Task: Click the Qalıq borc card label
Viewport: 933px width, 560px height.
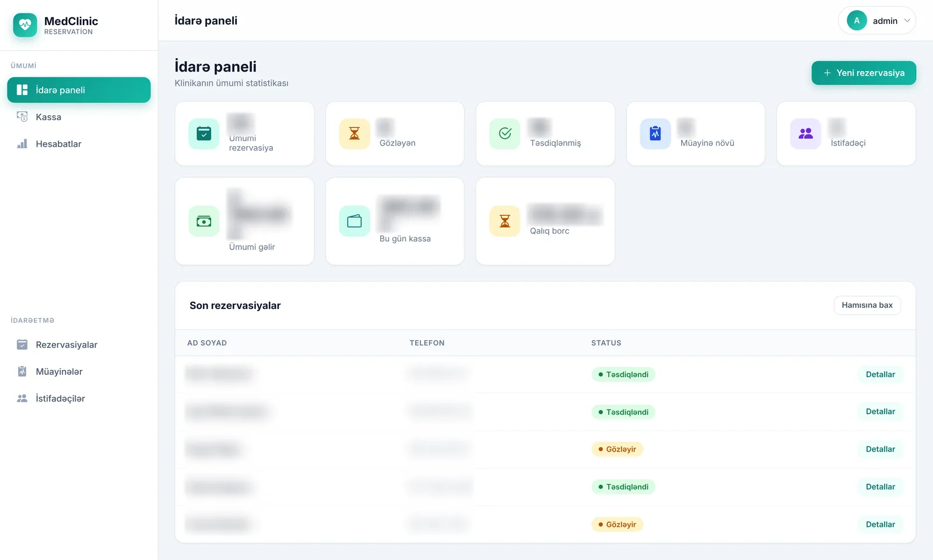Action: pos(549,231)
